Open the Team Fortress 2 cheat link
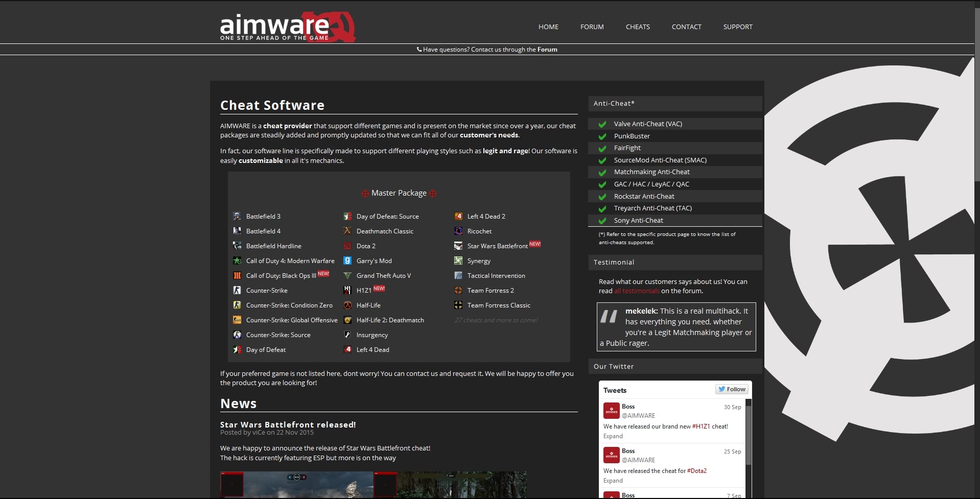 click(491, 291)
